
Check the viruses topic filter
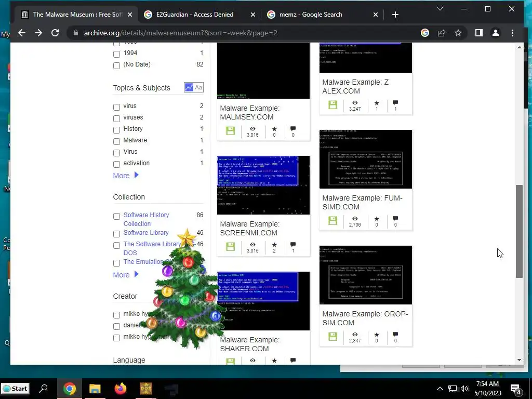tap(117, 118)
